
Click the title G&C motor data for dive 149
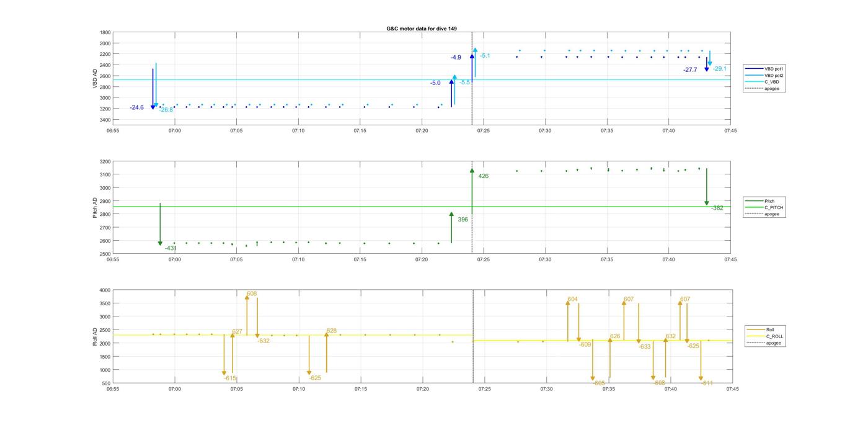[422, 29]
